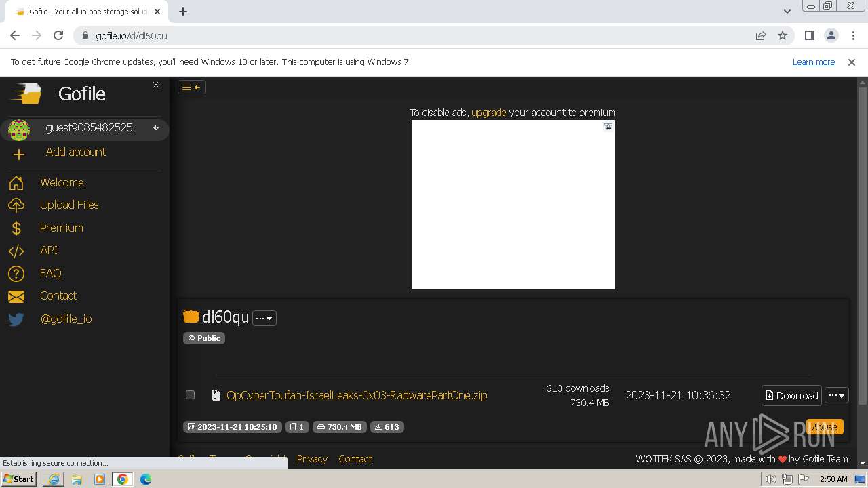Open the API menu item

[49, 250]
